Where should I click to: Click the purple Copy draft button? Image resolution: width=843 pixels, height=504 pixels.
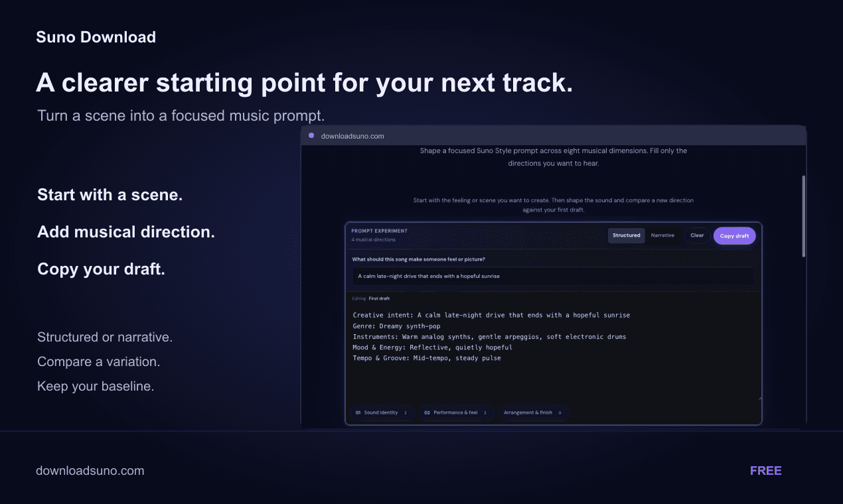pyautogui.click(x=734, y=235)
